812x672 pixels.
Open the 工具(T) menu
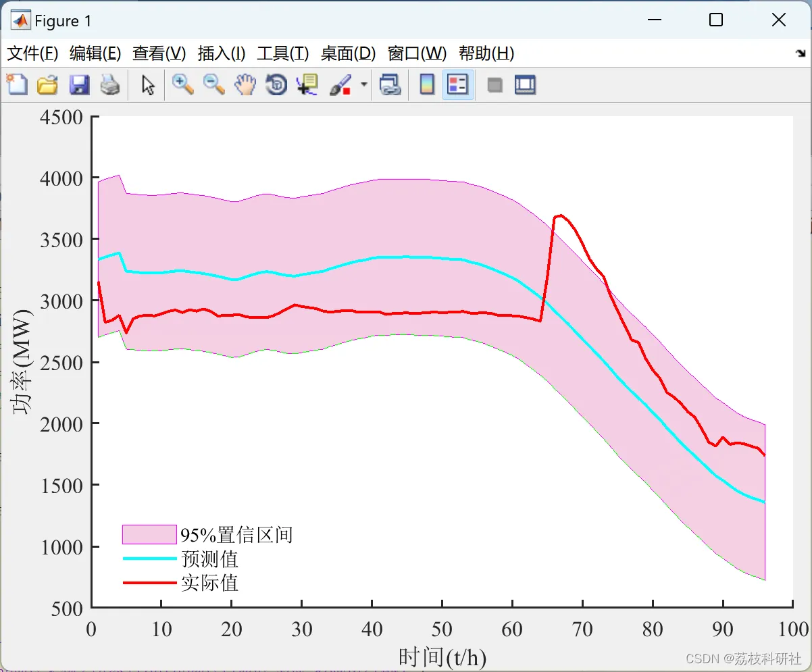[282, 53]
